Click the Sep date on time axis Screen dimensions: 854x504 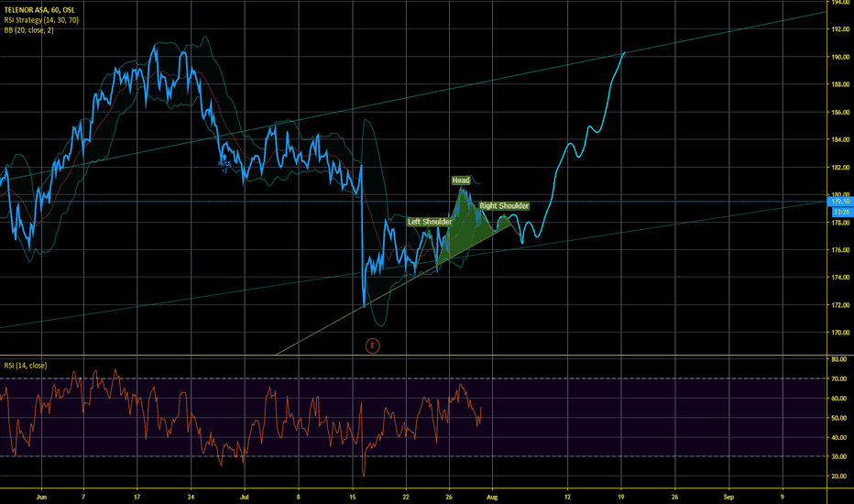point(728,497)
